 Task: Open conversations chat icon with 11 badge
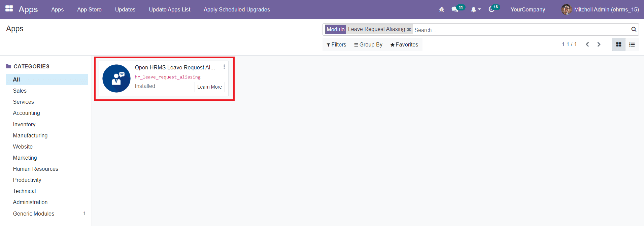click(x=455, y=9)
